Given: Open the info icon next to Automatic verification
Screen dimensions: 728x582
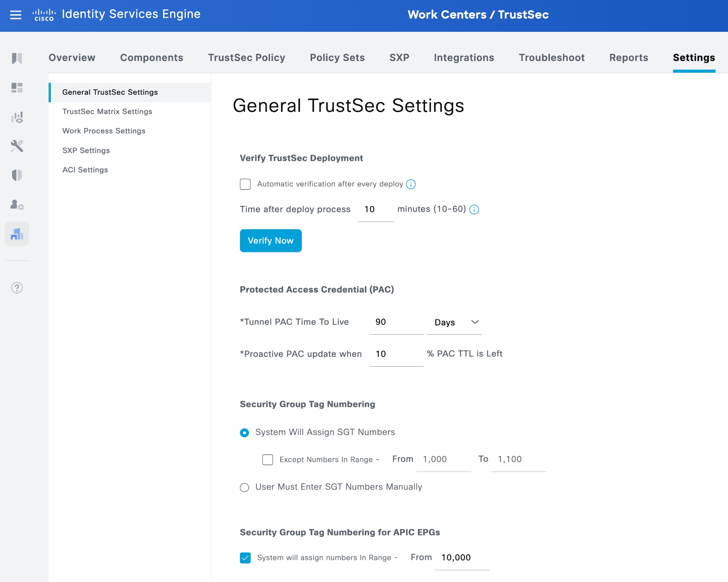Looking at the screenshot, I should tap(411, 184).
